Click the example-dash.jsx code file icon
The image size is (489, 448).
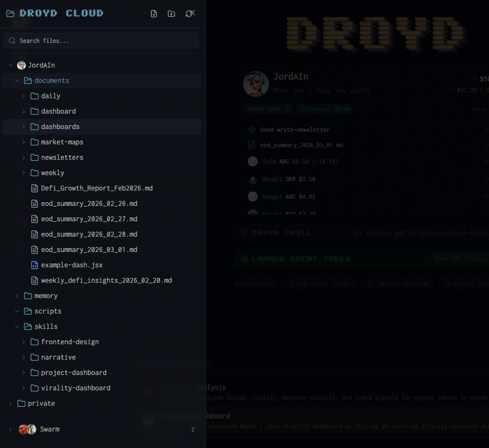coord(35,265)
